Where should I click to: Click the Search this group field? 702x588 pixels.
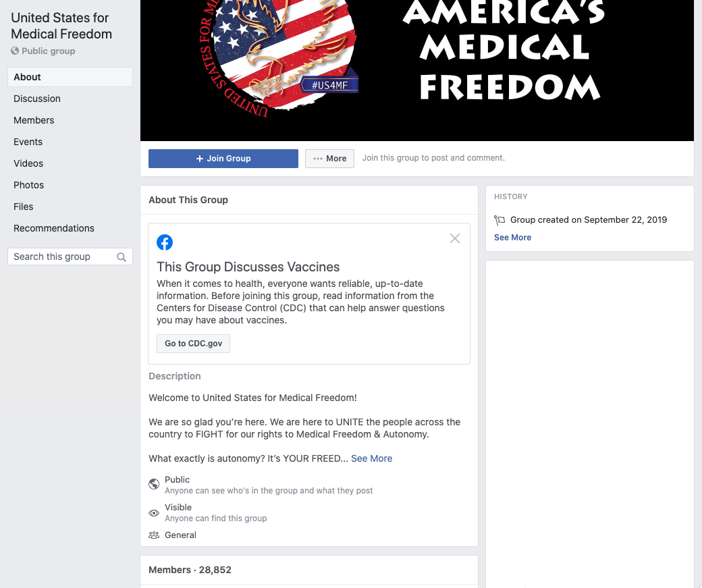click(x=70, y=257)
